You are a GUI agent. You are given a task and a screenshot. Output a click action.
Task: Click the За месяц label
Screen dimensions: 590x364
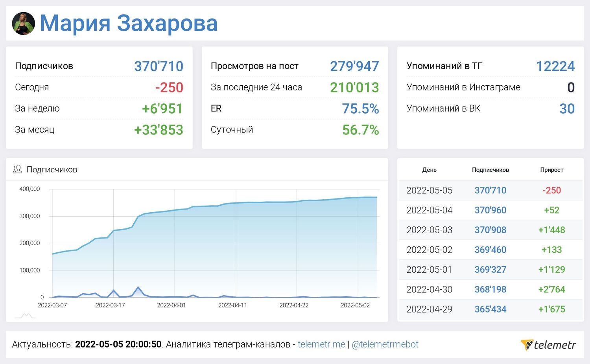(35, 130)
